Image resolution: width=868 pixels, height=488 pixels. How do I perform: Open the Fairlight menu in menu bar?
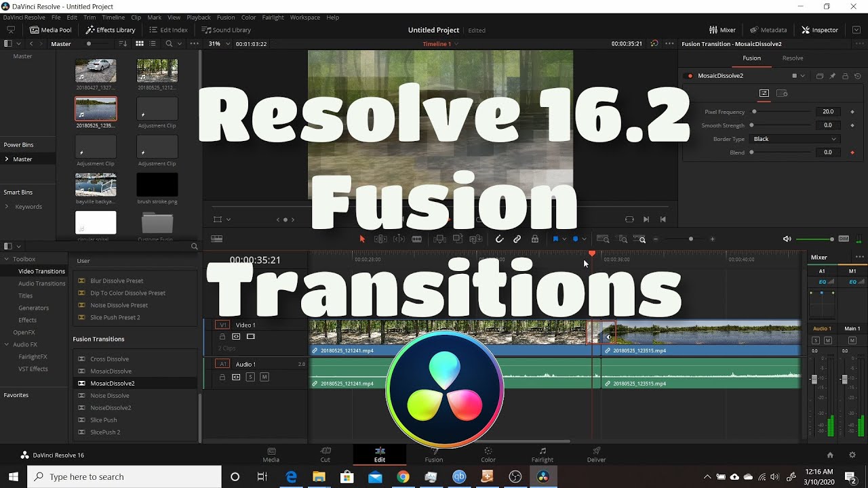(x=275, y=17)
